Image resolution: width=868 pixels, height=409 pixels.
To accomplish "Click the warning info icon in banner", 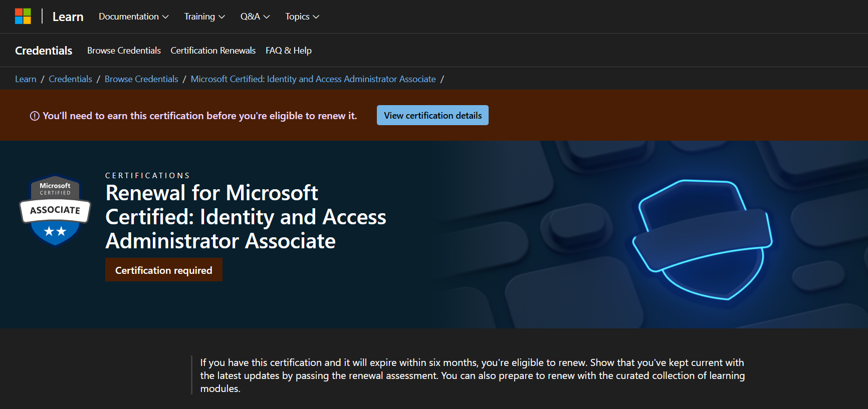I will point(35,116).
